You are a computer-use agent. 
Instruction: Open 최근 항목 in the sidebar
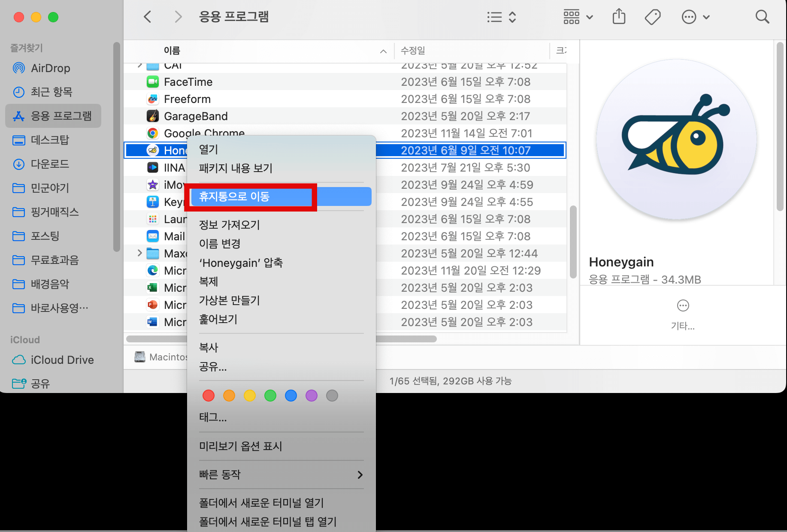pyautogui.click(x=53, y=92)
